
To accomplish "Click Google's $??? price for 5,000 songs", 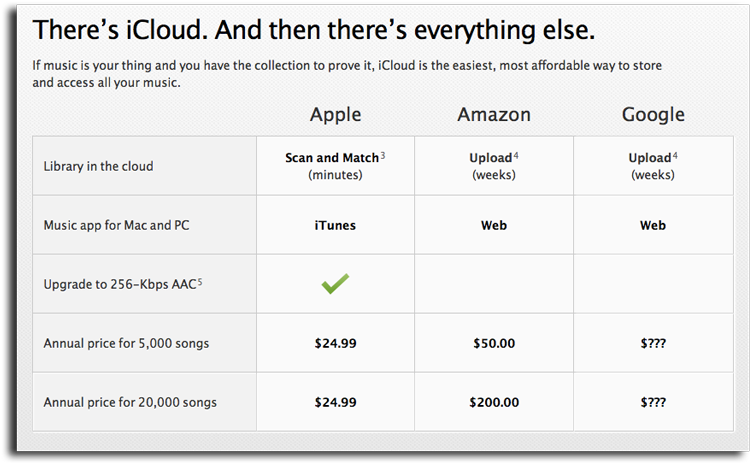I will tap(653, 343).
